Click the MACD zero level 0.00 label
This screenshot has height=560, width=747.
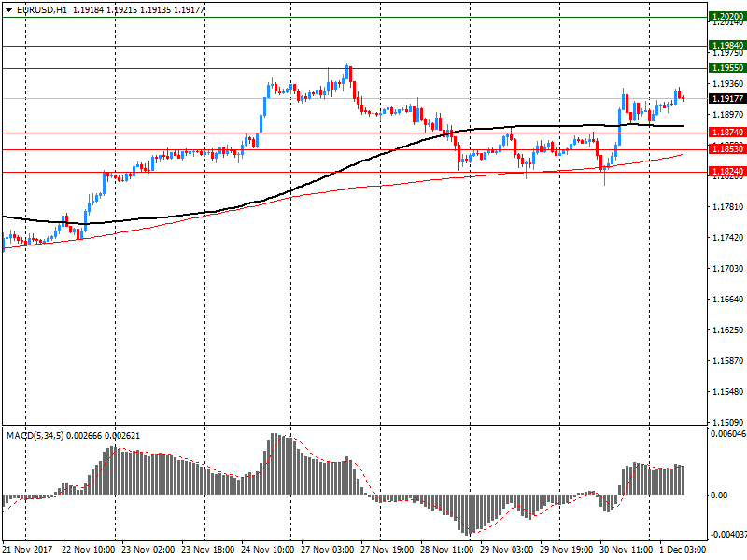coord(719,496)
